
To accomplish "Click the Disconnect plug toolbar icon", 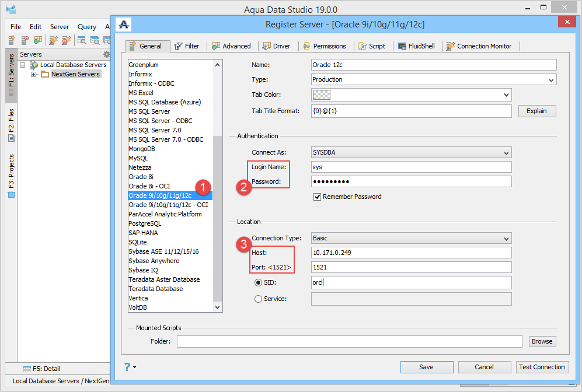I will 67,40.
